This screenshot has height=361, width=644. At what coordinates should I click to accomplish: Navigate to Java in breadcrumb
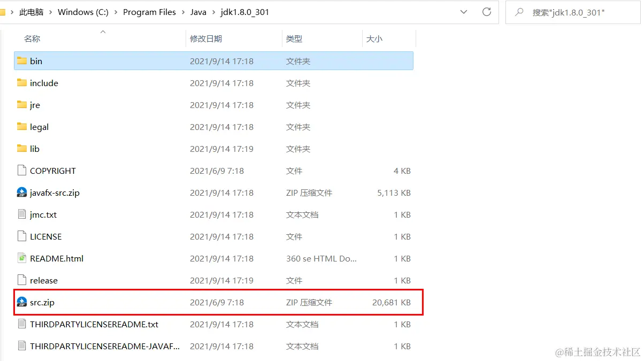click(198, 12)
